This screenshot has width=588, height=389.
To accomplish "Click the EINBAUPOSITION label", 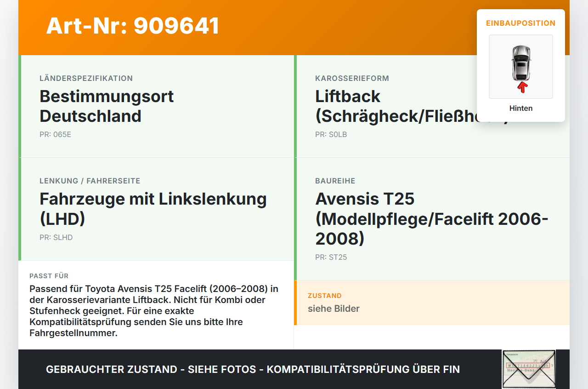I will pos(521,23).
